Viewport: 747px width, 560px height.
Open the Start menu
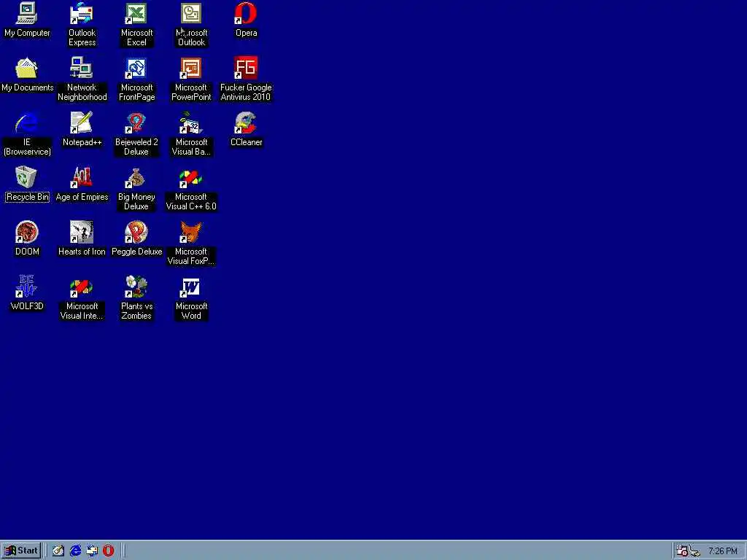[21, 551]
